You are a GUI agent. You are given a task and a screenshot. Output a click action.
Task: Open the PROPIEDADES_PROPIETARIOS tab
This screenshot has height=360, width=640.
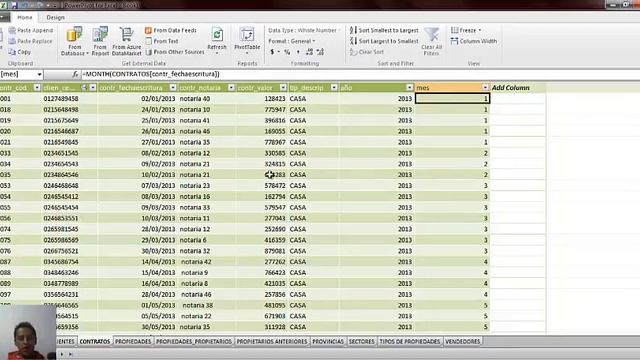(194, 341)
